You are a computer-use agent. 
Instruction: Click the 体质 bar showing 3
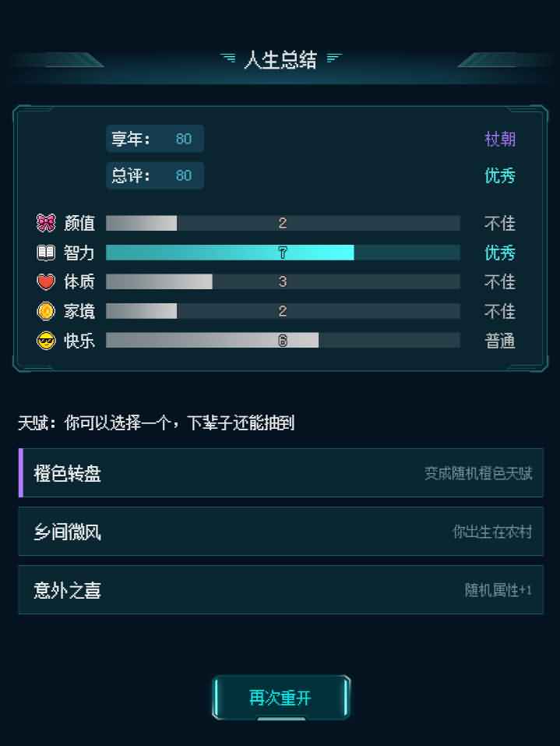click(x=283, y=281)
